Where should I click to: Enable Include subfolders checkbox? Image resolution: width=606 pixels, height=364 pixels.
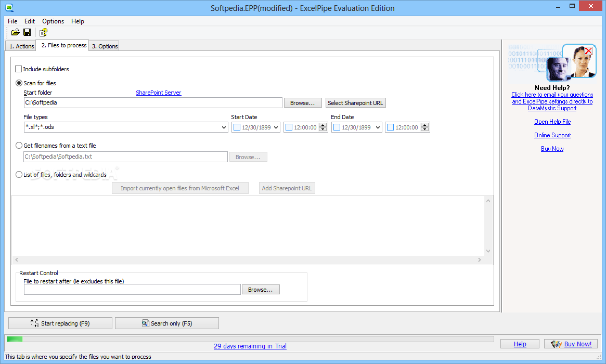click(19, 69)
